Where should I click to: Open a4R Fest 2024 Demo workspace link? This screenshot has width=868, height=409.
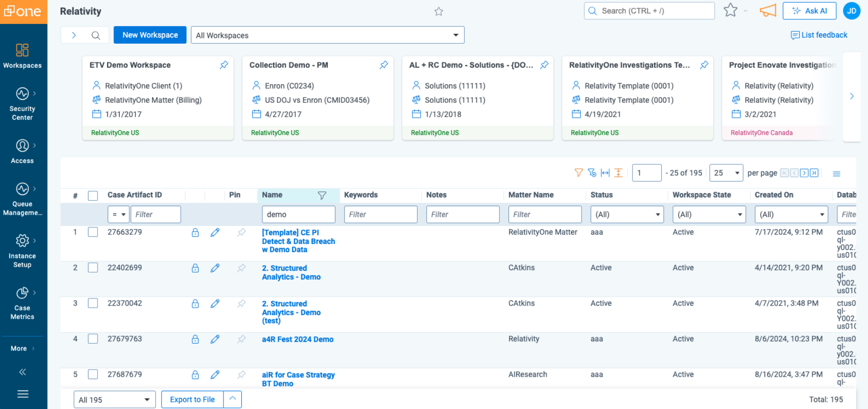click(298, 339)
